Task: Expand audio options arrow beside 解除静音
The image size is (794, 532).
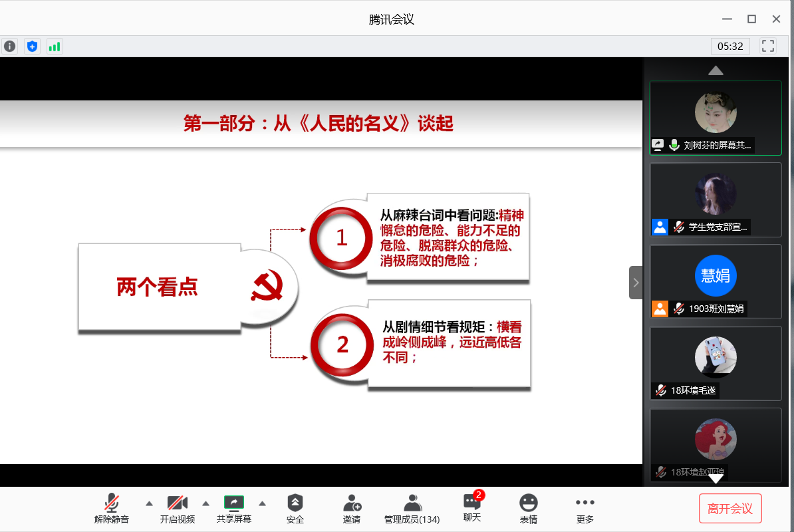Action: 149,503
